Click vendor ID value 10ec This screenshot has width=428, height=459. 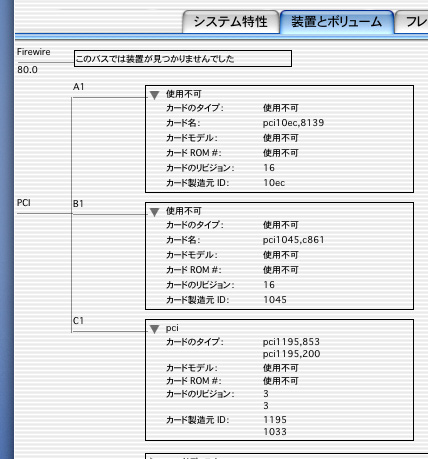274,183
